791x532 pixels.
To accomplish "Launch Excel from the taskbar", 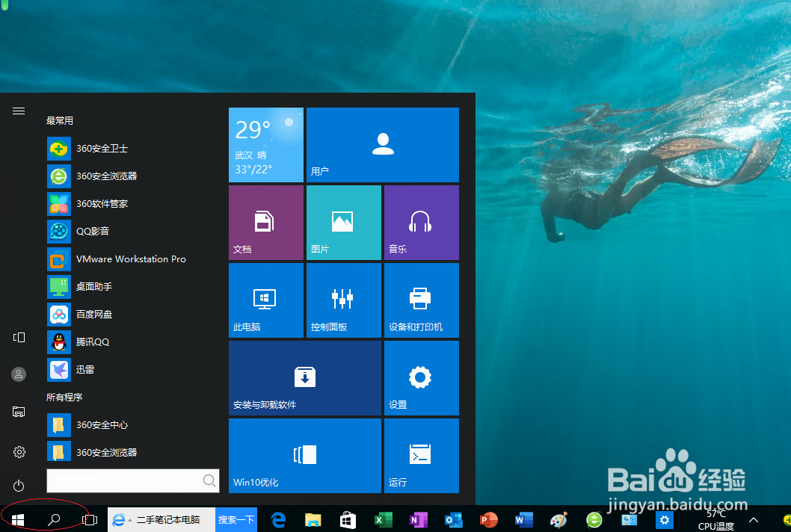I will 383,519.
